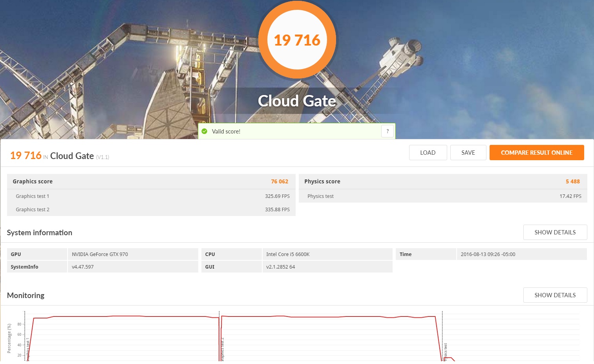Image resolution: width=594 pixels, height=364 pixels.
Task: Click the CPU label cell
Action: tap(231, 254)
